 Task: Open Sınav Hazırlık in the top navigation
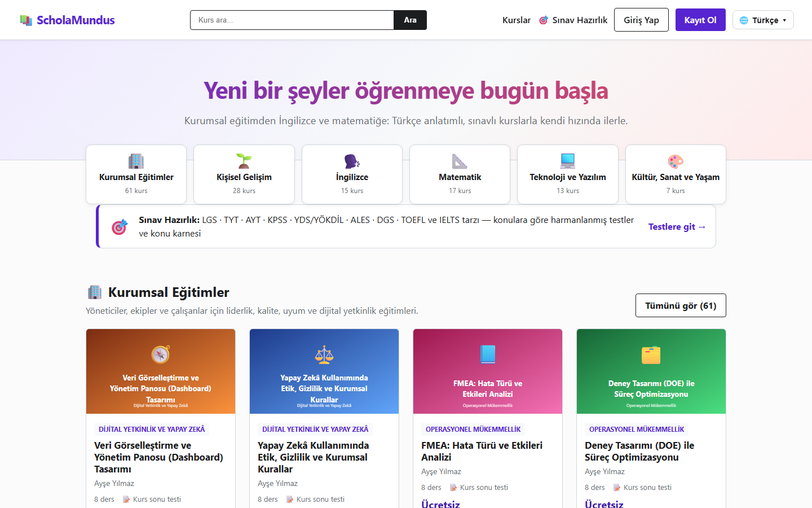[x=573, y=20]
